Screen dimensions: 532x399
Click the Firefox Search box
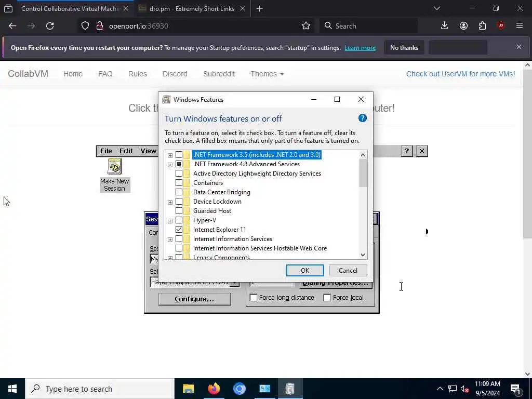368,26
